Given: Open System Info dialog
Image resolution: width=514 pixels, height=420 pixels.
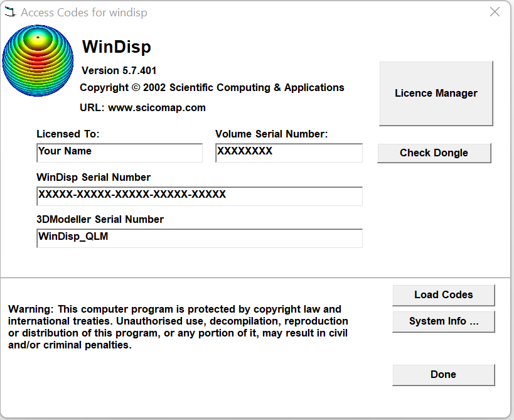Looking at the screenshot, I should pos(444,321).
